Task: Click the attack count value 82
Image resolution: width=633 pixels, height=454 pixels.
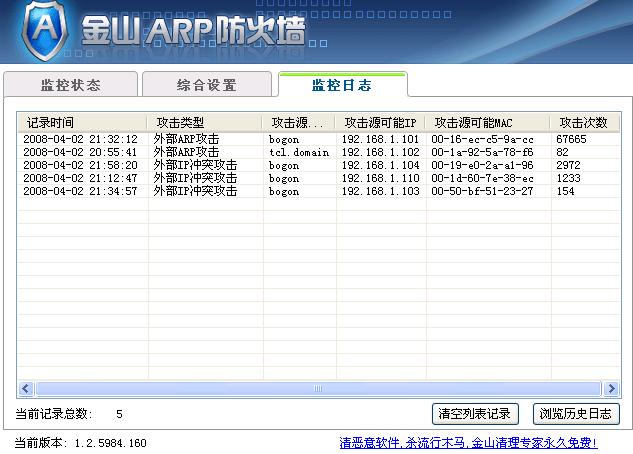Action: (562, 152)
